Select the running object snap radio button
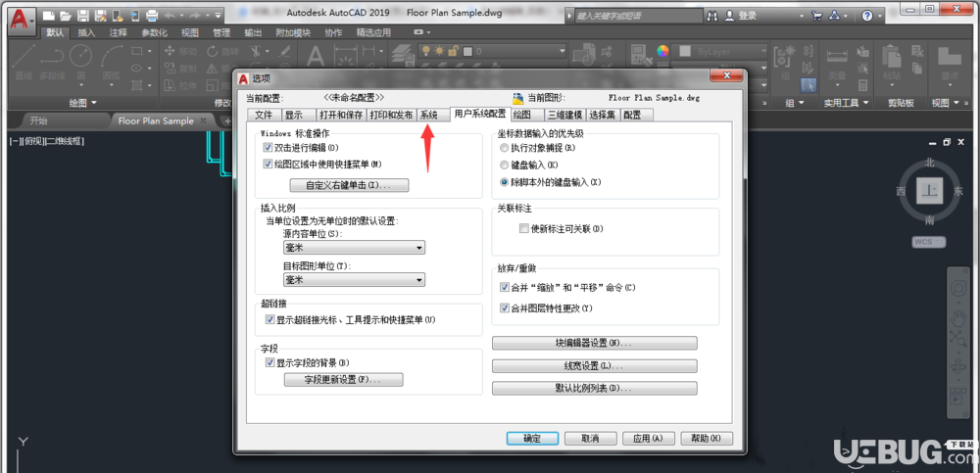The image size is (980, 473). pos(505,148)
